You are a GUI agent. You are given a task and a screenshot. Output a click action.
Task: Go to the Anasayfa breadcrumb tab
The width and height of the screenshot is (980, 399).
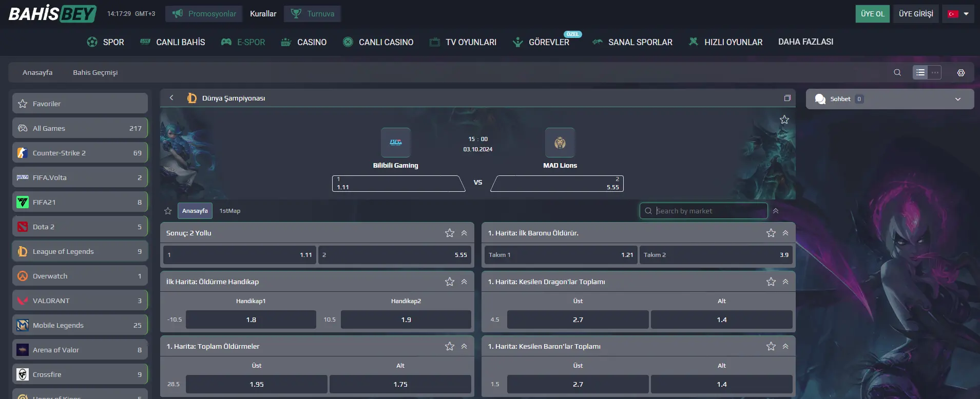coord(37,72)
